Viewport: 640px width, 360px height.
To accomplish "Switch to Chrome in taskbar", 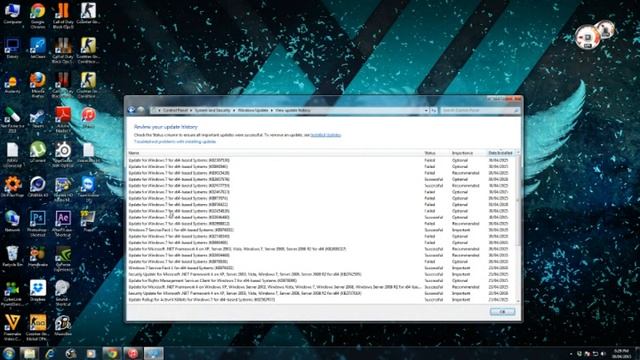I will pos(112,353).
